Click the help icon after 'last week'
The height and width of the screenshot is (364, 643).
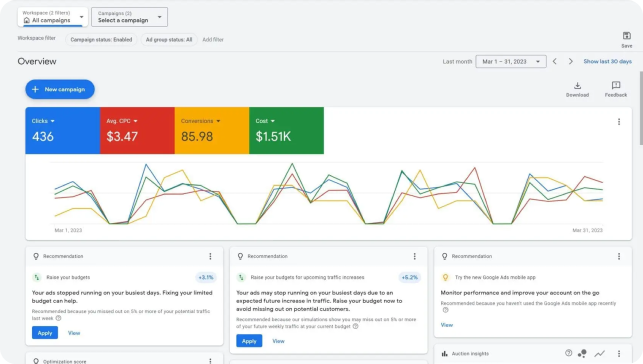tap(58, 318)
